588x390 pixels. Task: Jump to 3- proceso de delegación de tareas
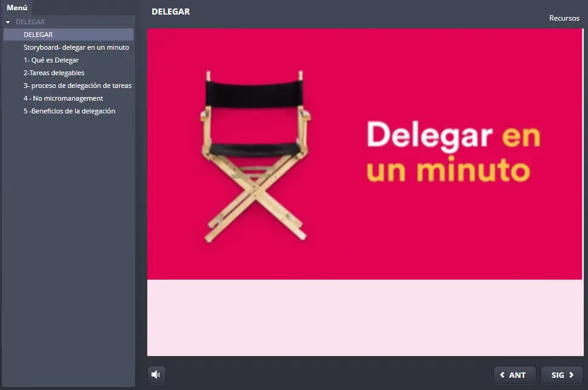coord(77,86)
